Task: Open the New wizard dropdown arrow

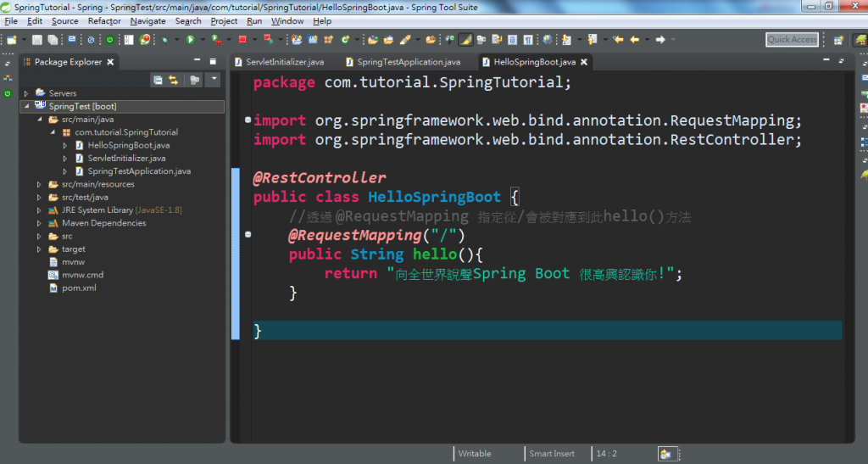Action: pos(25,40)
